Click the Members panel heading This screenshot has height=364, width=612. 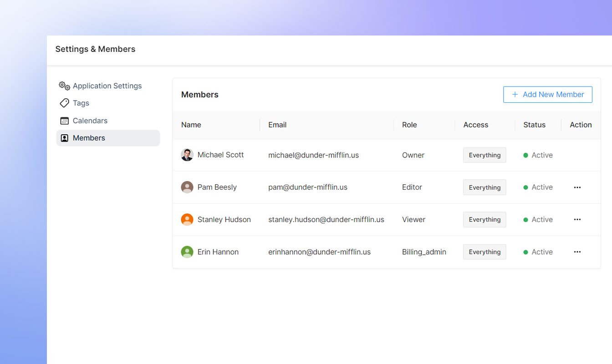click(x=200, y=95)
